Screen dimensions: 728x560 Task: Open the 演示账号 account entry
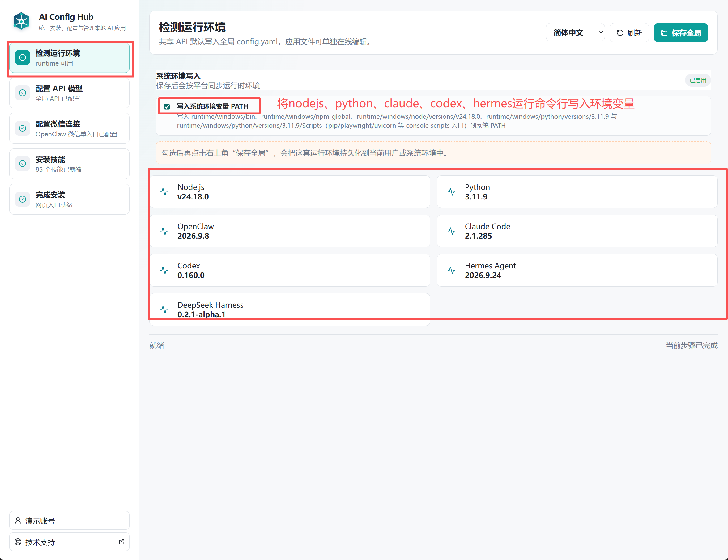(x=69, y=521)
